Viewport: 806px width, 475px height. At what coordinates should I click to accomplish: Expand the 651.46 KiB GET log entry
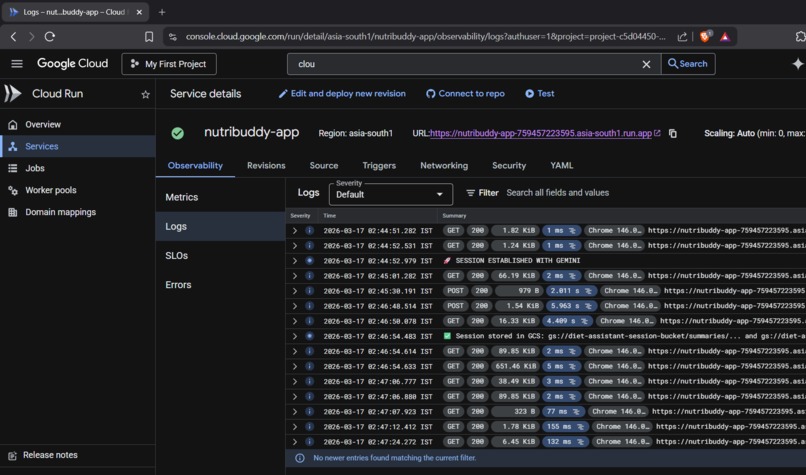tap(295, 367)
